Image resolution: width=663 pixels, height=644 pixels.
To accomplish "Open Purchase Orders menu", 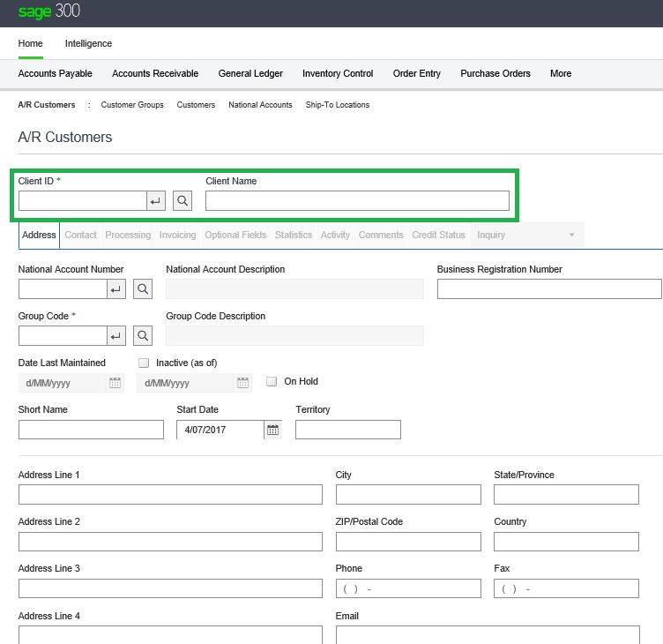I will pyautogui.click(x=495, y=73).
